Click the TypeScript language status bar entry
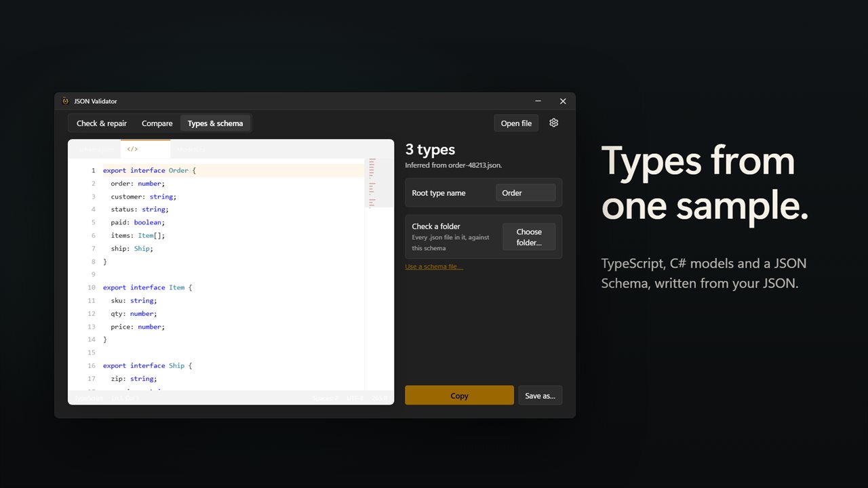 (88, 398)
